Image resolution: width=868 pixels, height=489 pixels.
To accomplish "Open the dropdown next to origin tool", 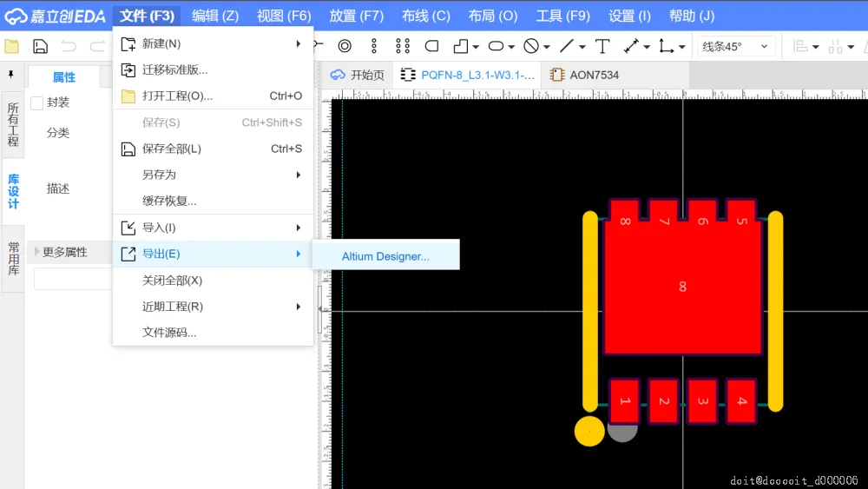I will click(682, 47).
